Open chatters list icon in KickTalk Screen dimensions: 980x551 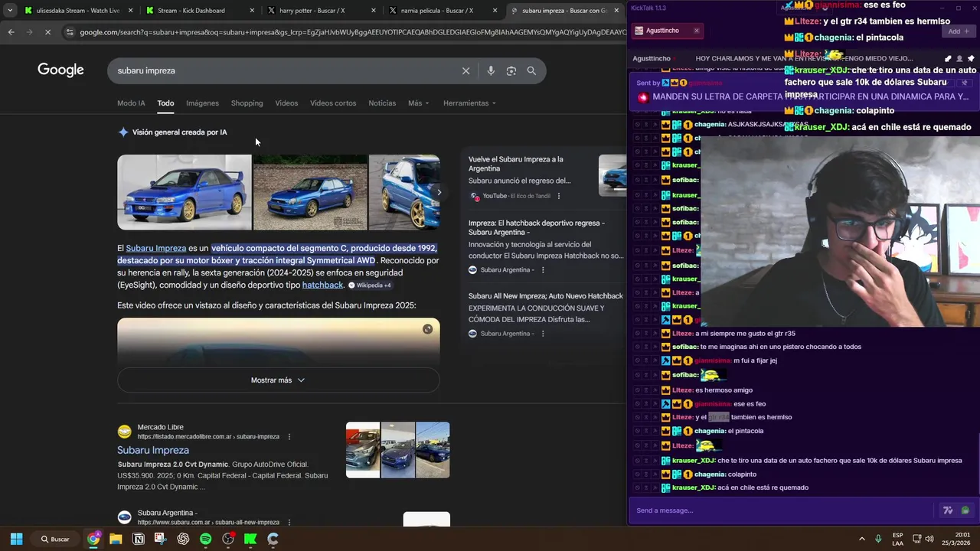(959, 58)
